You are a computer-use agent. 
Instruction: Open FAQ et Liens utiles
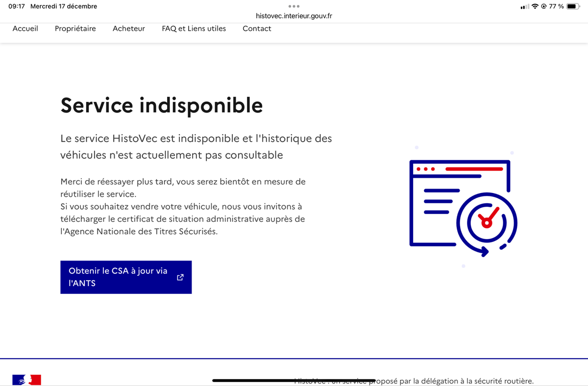click(x=194, y=28)
